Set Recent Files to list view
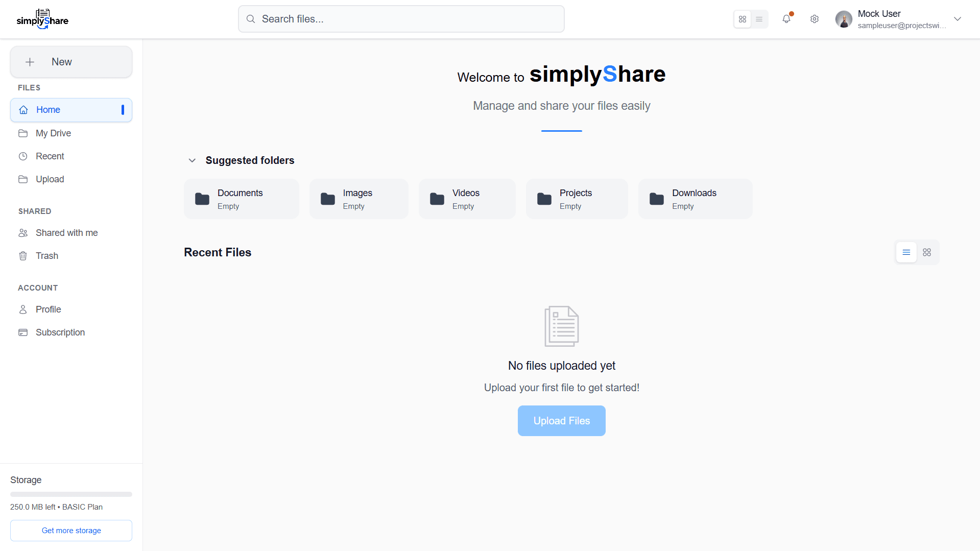 pos(906,252)
